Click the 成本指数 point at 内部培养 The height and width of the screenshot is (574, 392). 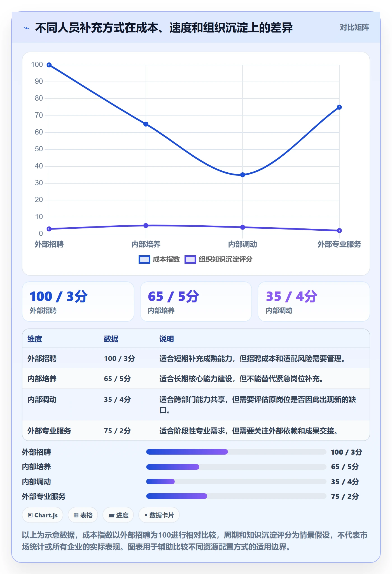click(x=146, y=124)
